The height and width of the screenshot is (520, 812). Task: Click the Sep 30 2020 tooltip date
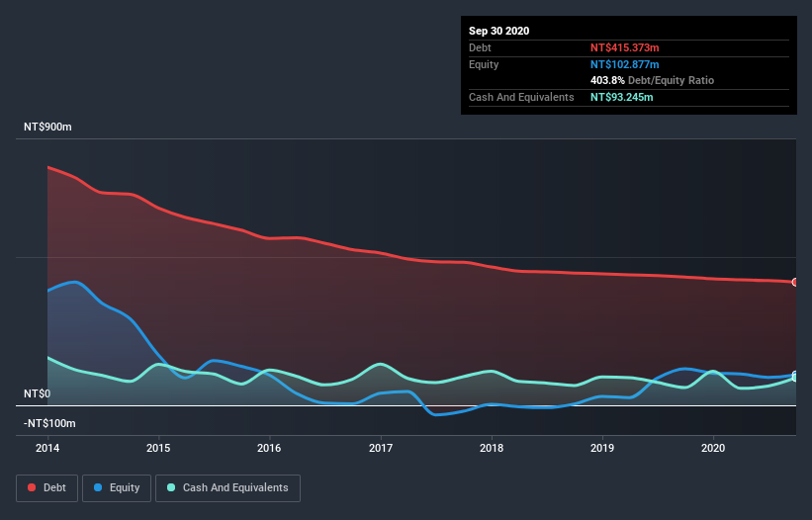pos(499,31)
